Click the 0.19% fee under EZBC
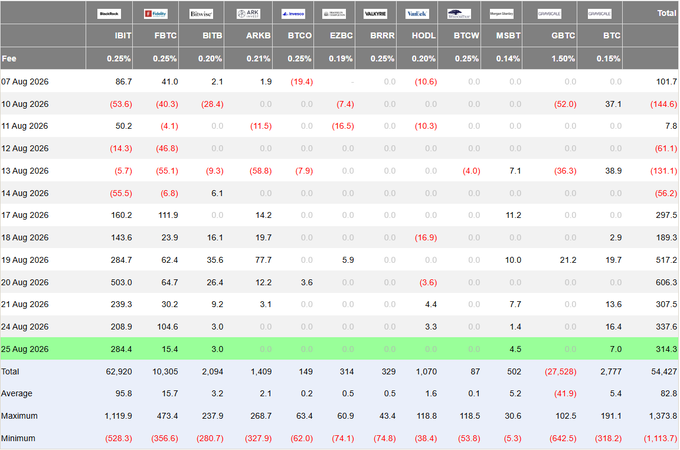This screenshot has width=680, height=450. pyautogui.click(x=341, y=59)
